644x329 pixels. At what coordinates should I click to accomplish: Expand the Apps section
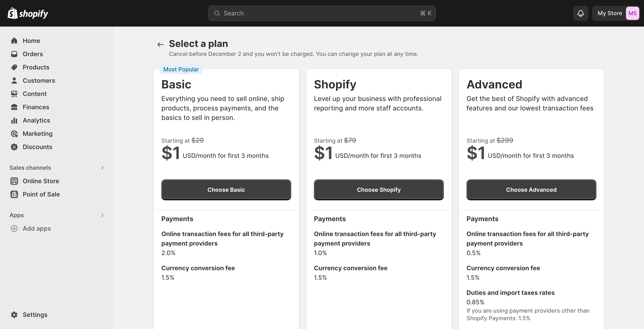tap(103, 215)
